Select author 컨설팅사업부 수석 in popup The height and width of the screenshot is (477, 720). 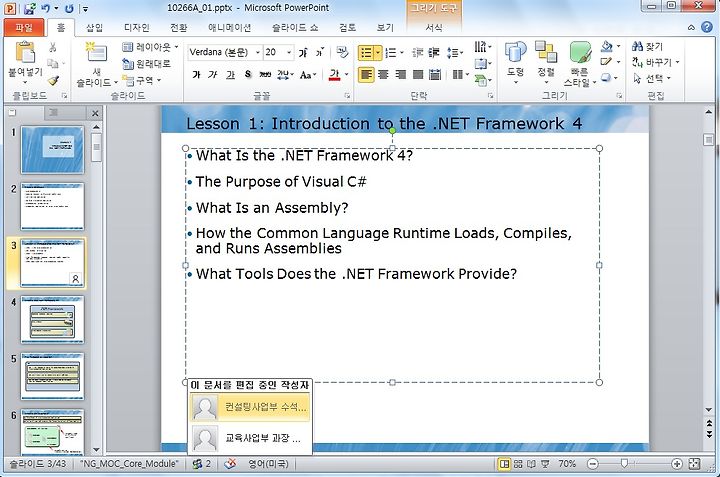pyautogui.click(x=250, y=407)
